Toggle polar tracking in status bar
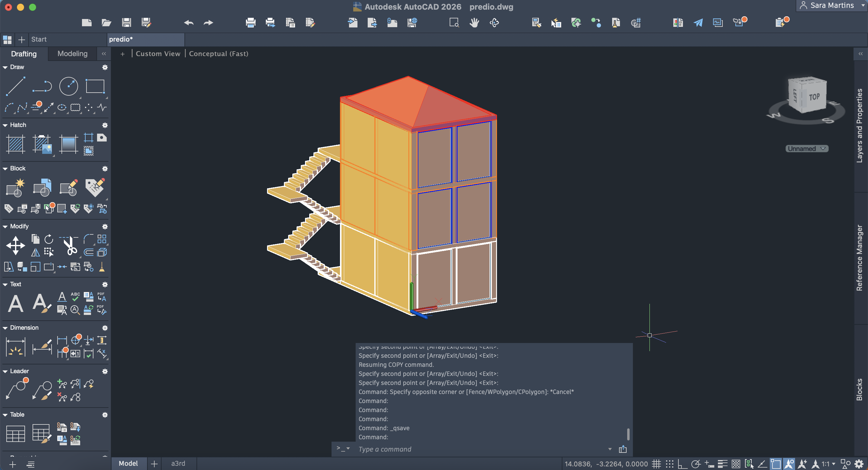Viewport: 868px width, 470px height. pyautogui.click(x=696, y=464)
